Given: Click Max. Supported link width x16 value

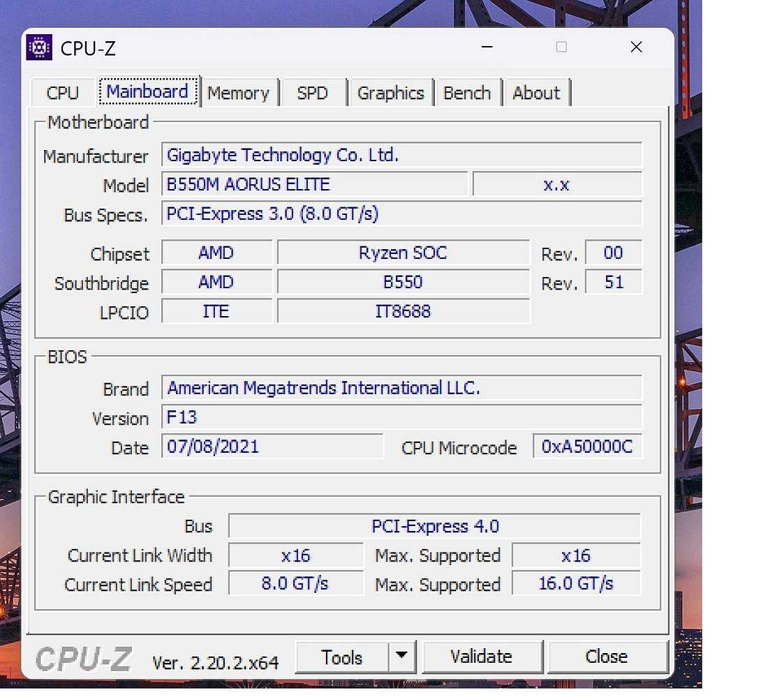Looking at the screenshot, I should point(576,555).
